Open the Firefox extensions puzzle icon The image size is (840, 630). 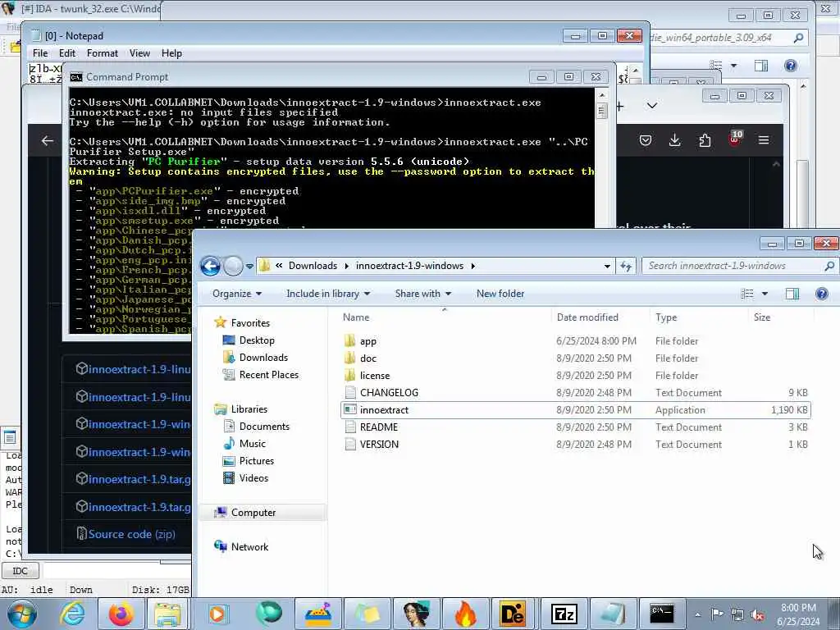tap(705, 140)
